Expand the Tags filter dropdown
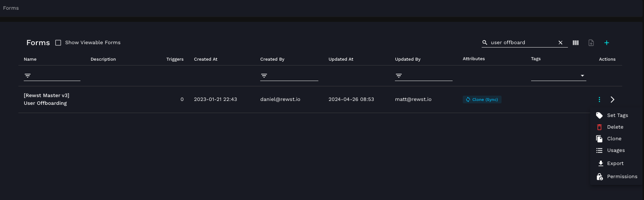This screenshot has height=200, width=644. point(582,76)
